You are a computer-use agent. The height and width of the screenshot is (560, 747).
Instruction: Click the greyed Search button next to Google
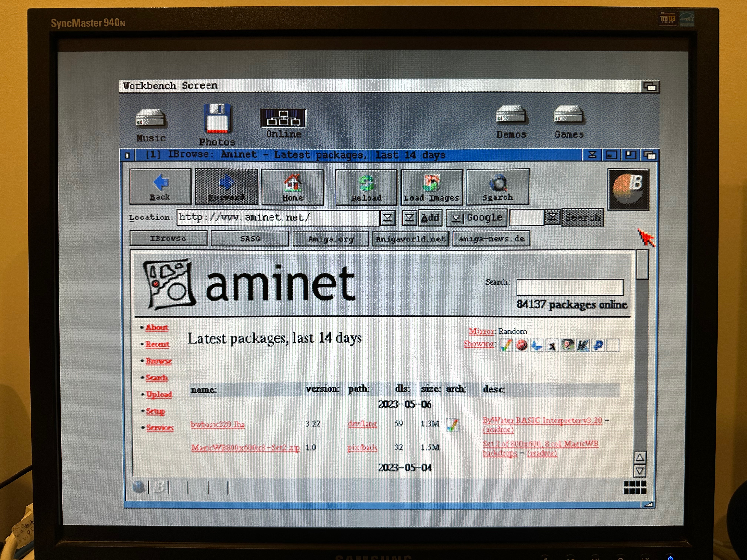coord(583,217)
